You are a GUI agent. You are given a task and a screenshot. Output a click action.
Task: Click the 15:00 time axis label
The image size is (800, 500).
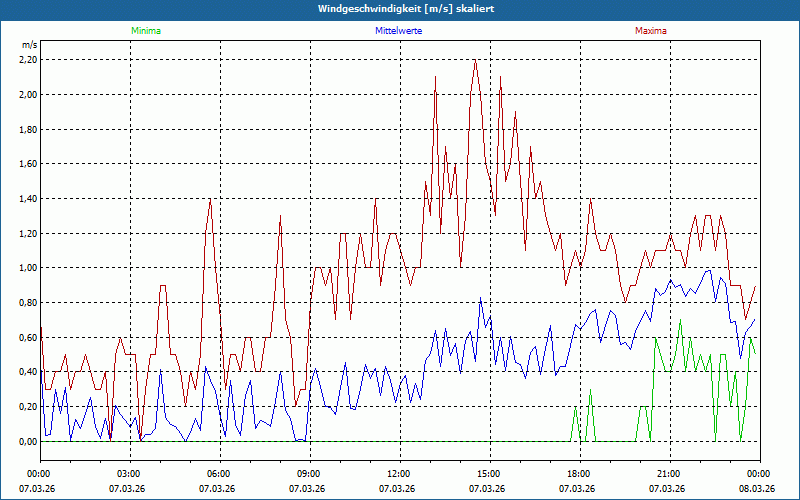pos(488,474)
